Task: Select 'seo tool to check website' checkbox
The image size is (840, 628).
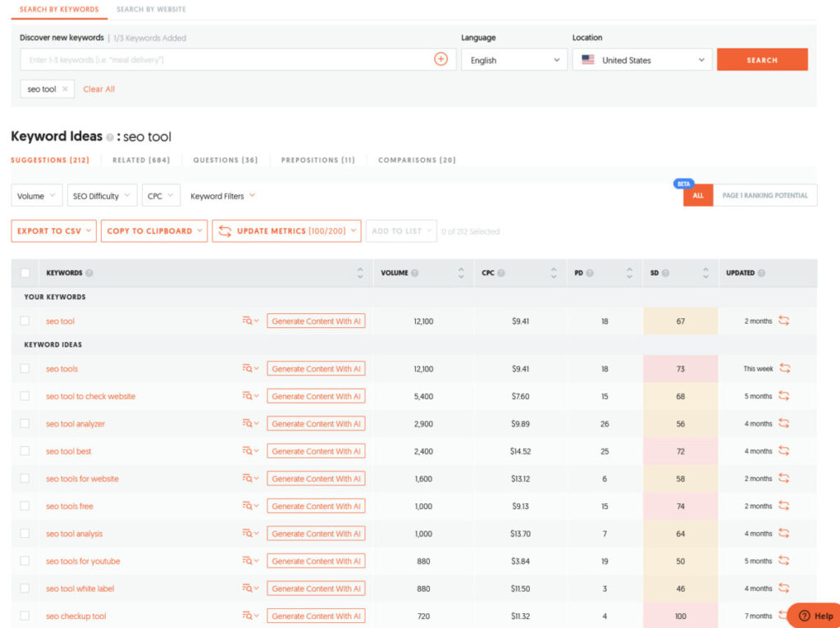Action: point(25,396)
